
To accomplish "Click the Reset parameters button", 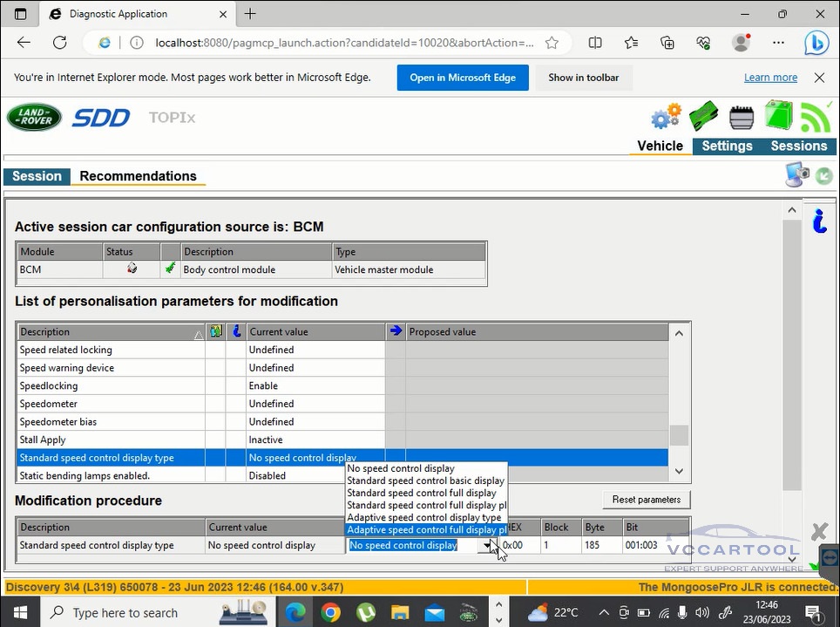I will point(646,500).
